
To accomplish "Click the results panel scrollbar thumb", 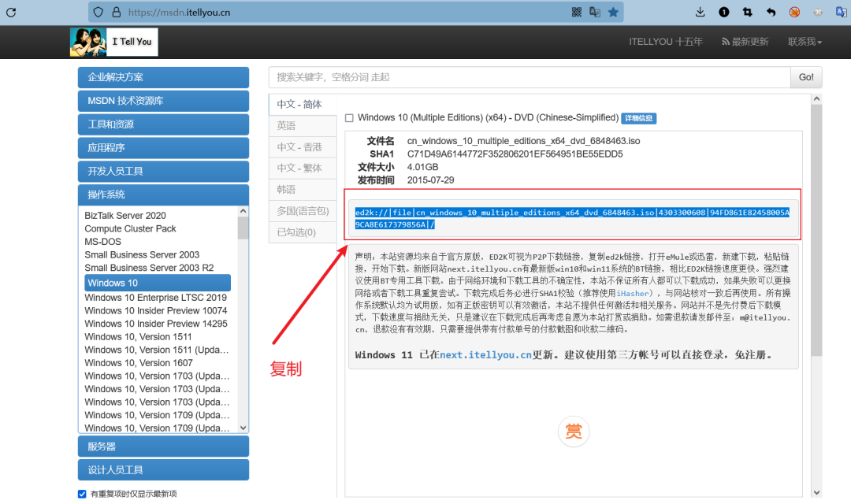I will click(x=817, y=231).
